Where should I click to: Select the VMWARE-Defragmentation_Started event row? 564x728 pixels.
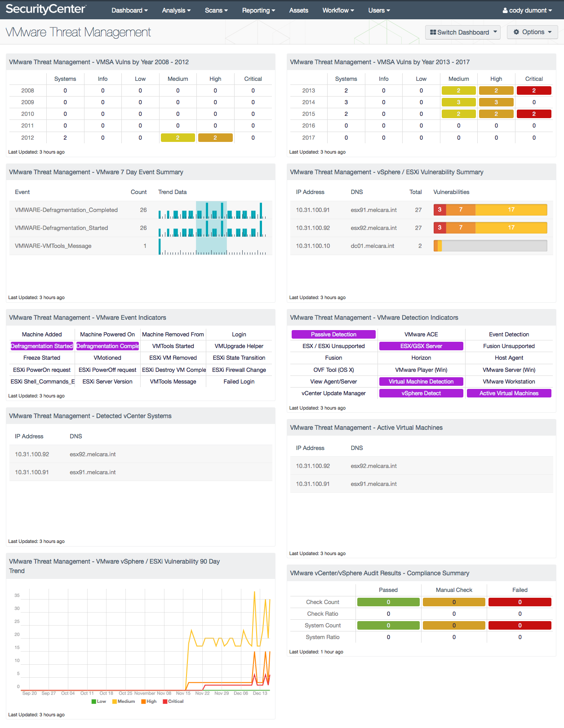point(141,228)
